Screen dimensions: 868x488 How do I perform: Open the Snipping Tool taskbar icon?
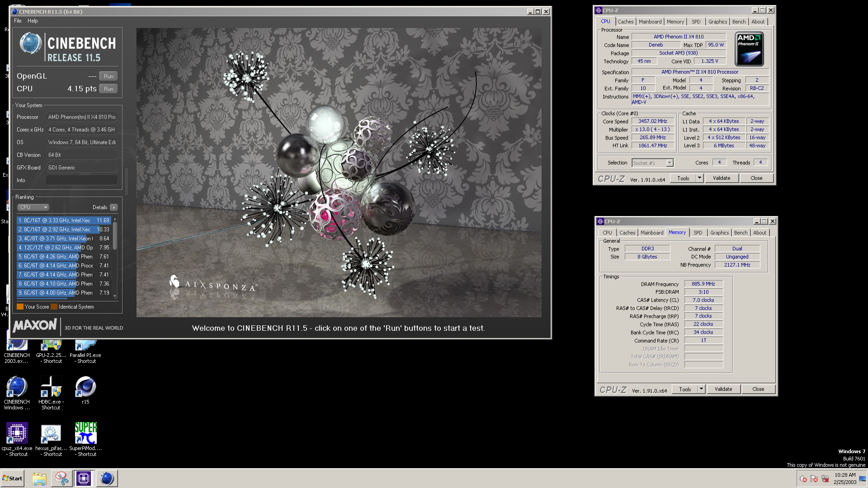click(61, 479)
